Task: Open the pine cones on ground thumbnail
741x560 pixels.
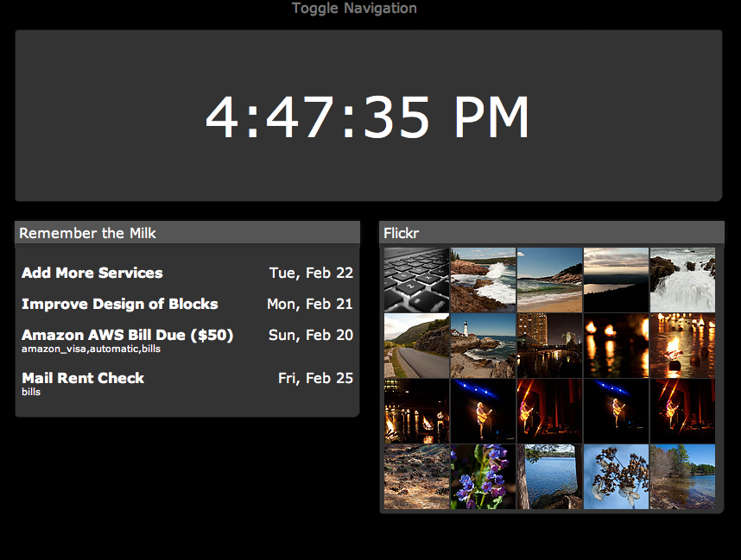Action: click(x=416, y=477)
